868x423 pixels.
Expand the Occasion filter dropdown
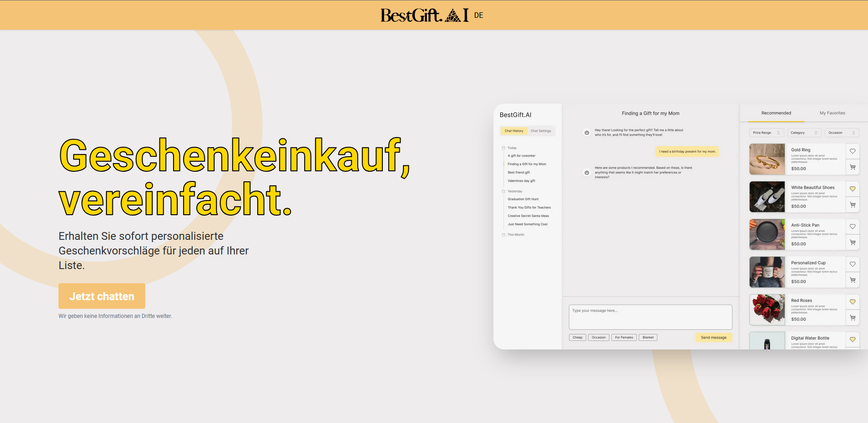point(842,133)
